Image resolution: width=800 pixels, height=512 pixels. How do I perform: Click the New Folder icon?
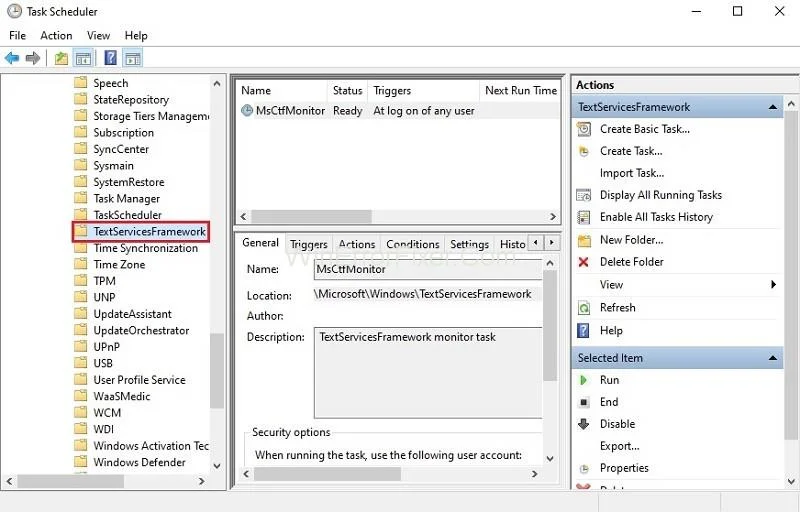584,240
